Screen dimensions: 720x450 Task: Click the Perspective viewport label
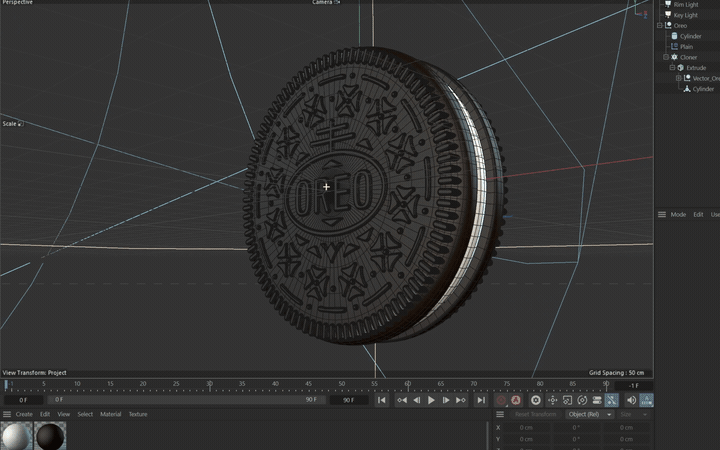[17, 2]
